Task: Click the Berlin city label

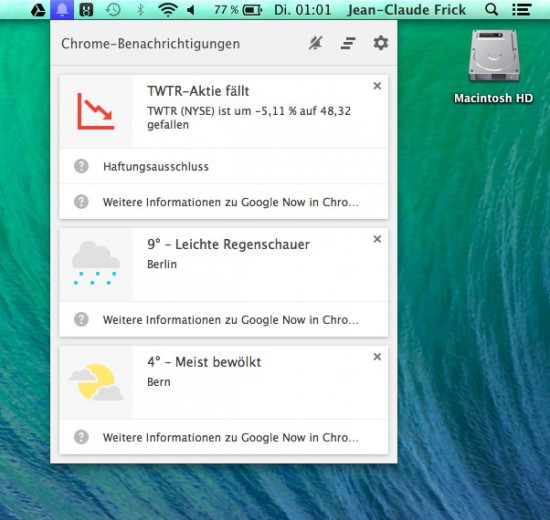Action: pyautogui.click(x=162, y=264)
